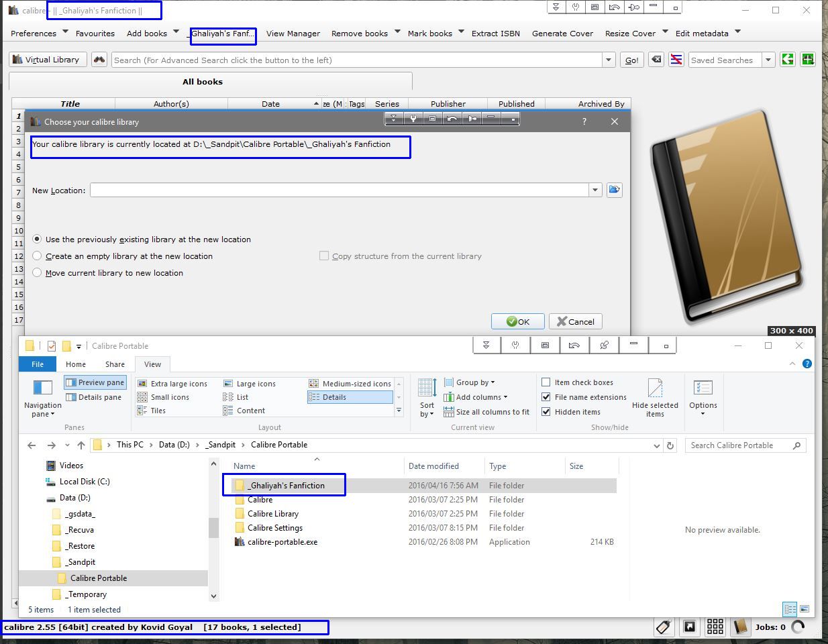Click the Jobs spinner icon
The height and width of the screenshot is (644, 828).
click(798, 627)
